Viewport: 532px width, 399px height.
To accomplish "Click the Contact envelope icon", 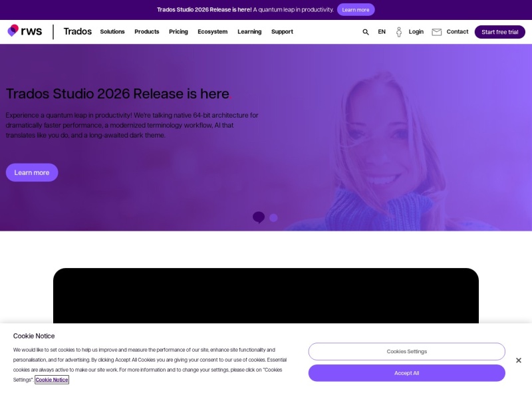I will point(437,32).
